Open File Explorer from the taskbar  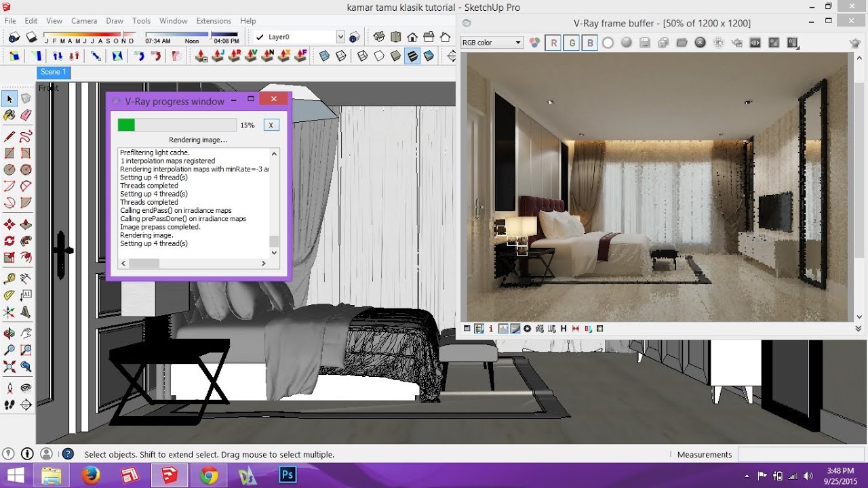tap(52, 476)
